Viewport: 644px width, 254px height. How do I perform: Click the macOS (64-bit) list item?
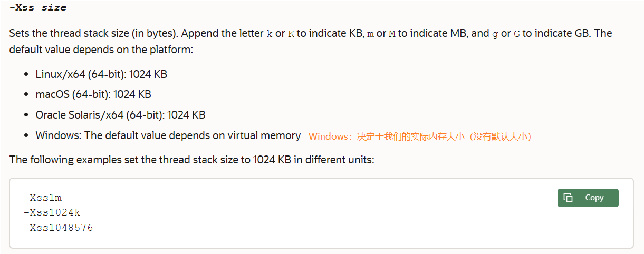coord(93,94)
